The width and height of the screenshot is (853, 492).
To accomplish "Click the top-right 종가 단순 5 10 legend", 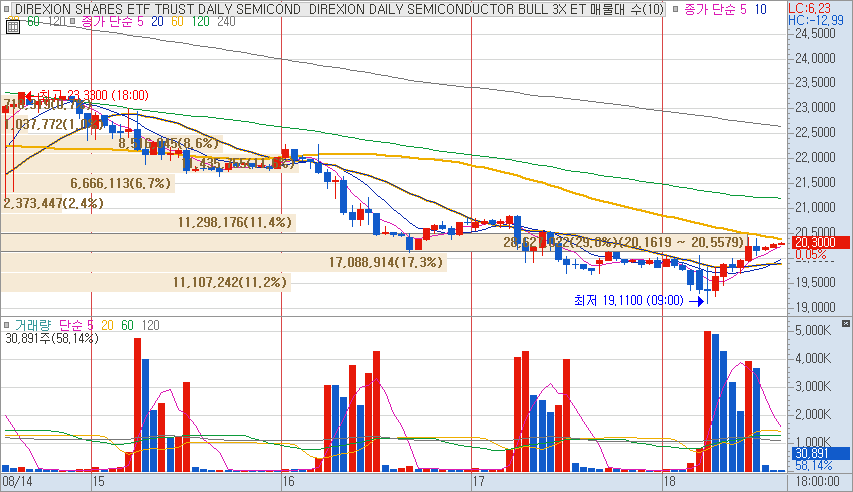I will point(725,9).
